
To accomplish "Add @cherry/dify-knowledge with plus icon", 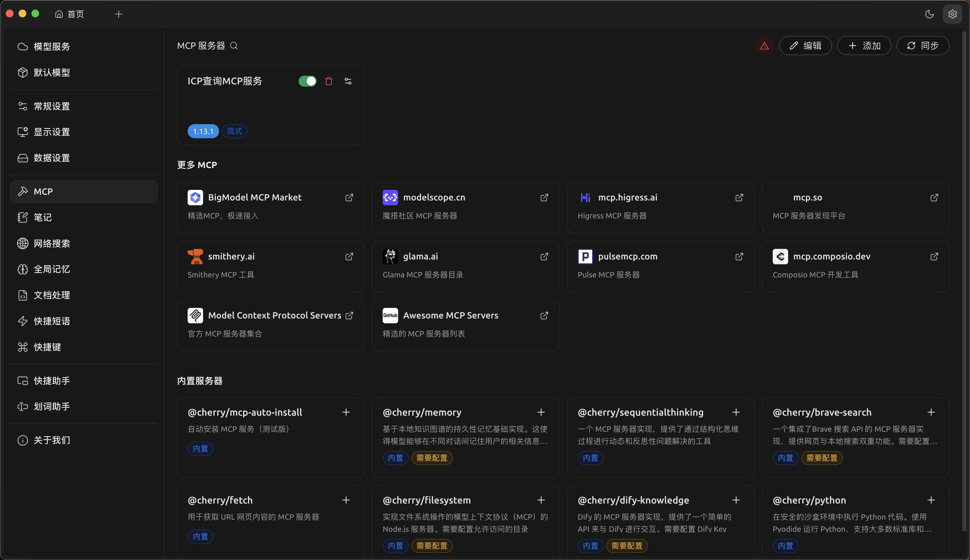I will (736, 500).
